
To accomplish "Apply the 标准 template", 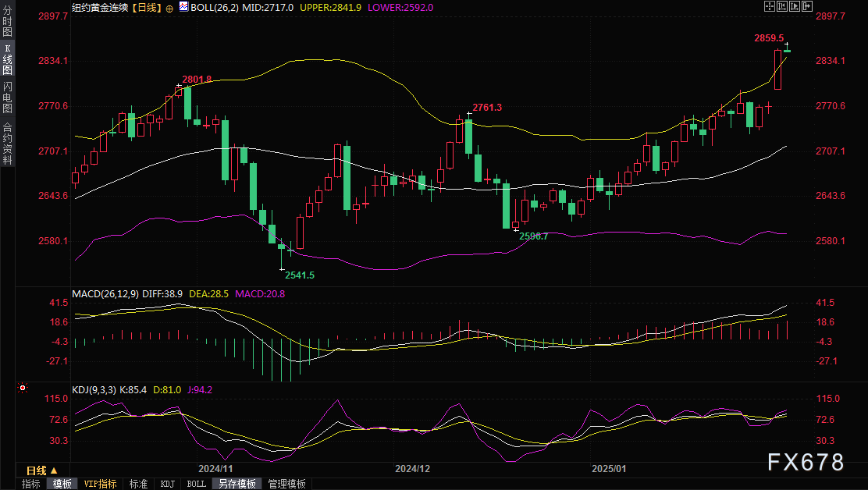I will click(x=138, y=484).
